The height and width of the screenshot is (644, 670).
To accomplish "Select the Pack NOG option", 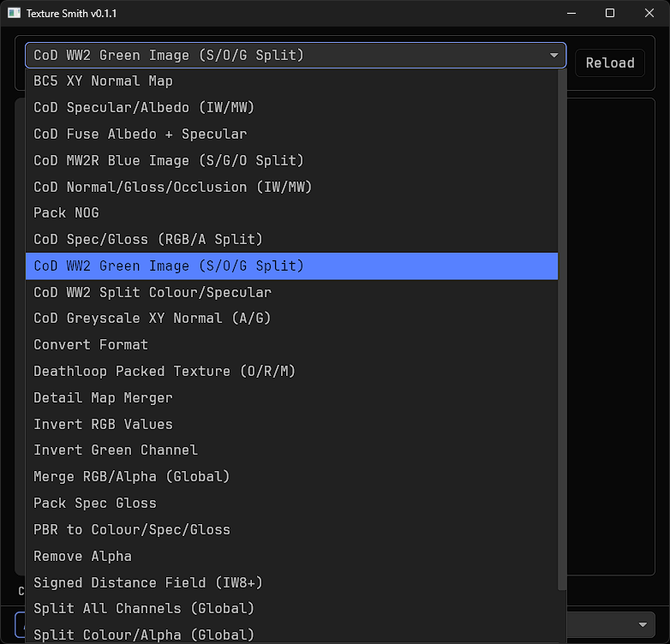I will 291,213.
